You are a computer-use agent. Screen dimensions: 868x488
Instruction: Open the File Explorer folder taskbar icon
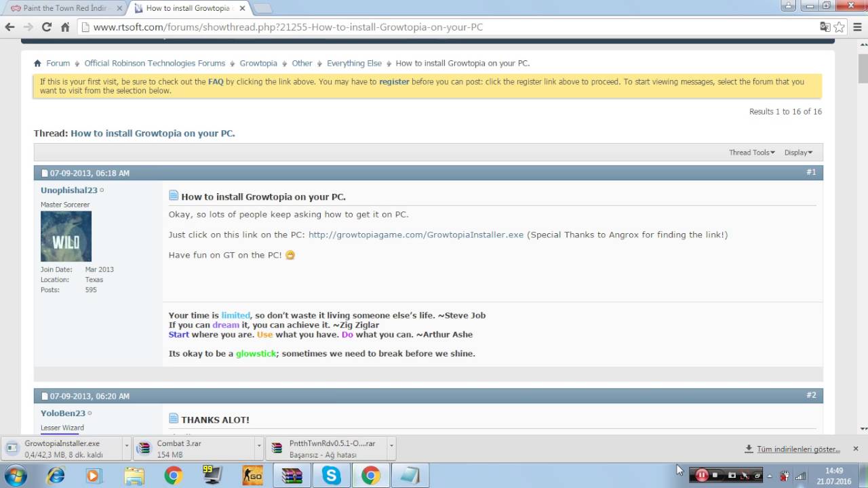[134, 476]
